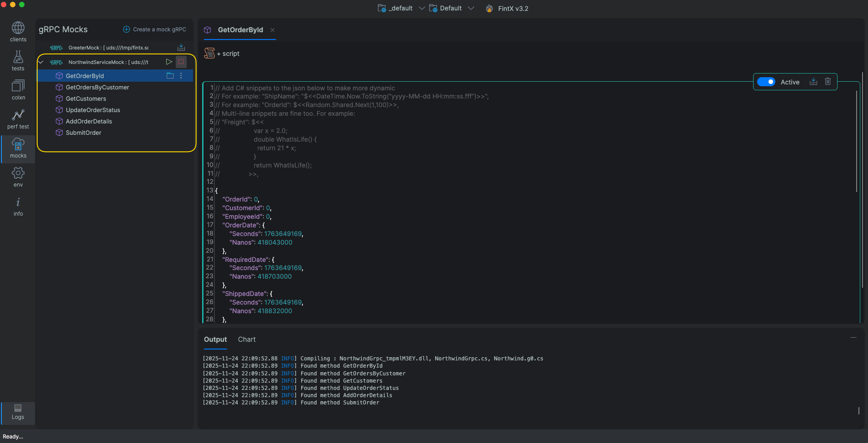The width and height of the screenshot is (868, 443).
Task: Open the clients section in sidebar
Action: 18,32
